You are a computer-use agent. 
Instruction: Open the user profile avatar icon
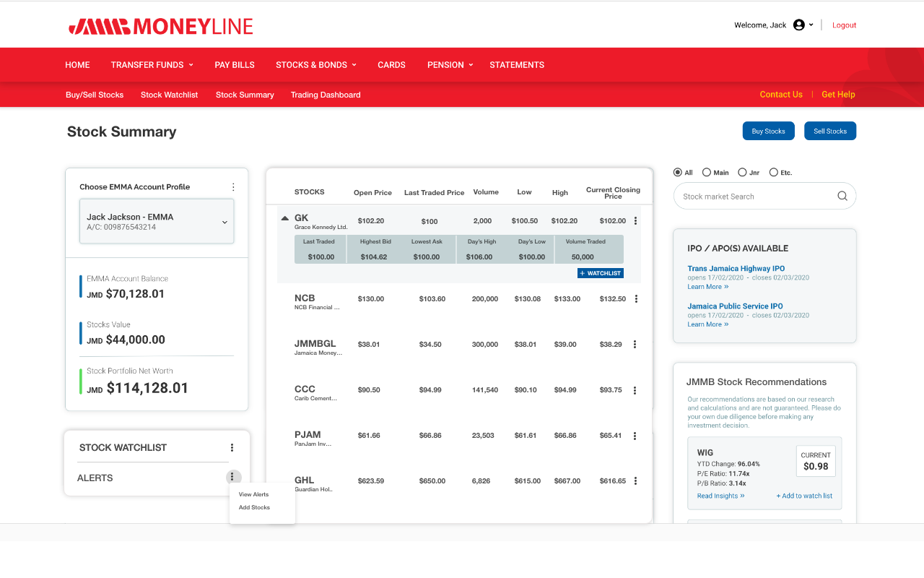pos(798,25)
